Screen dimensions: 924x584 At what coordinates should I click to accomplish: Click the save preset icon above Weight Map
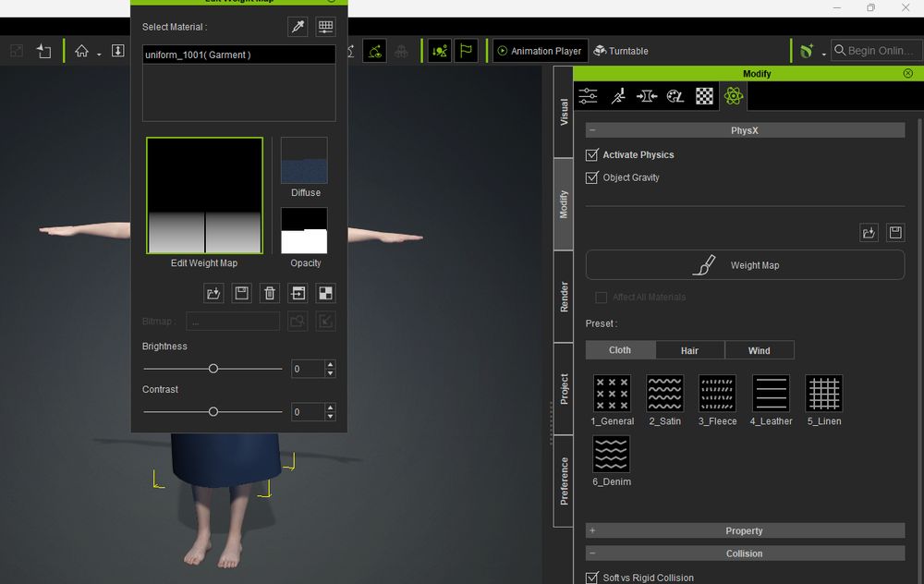(895, 232)
